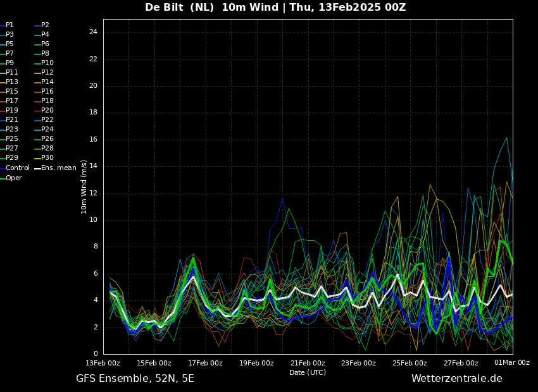
Task: Select the P2 legend label
Action: tap(42, 25)
